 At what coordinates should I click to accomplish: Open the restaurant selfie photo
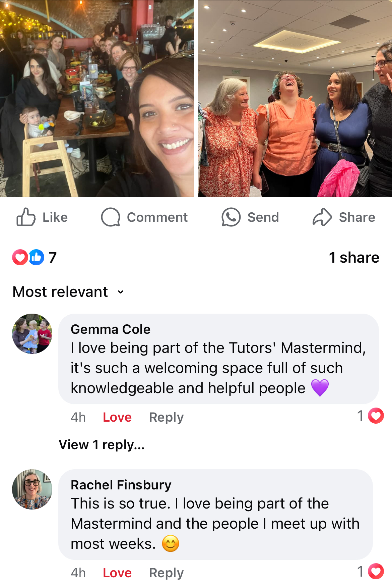[97, 98]
